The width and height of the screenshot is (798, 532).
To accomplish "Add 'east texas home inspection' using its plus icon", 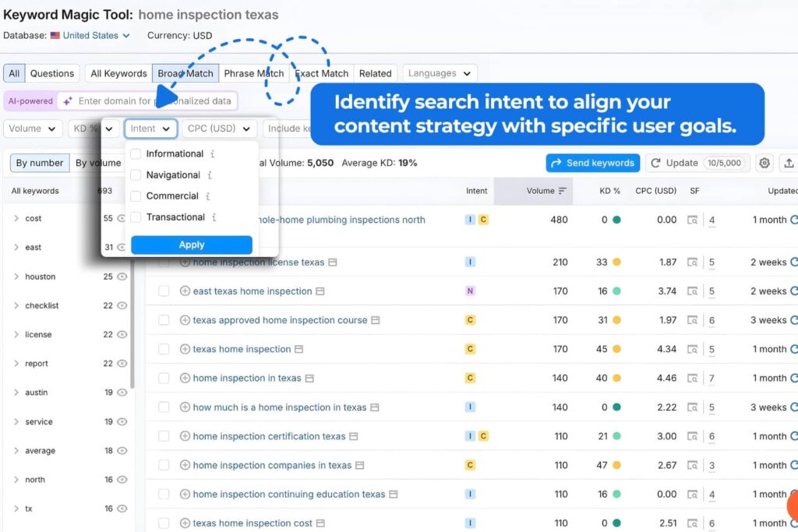I will coord(183,291).
